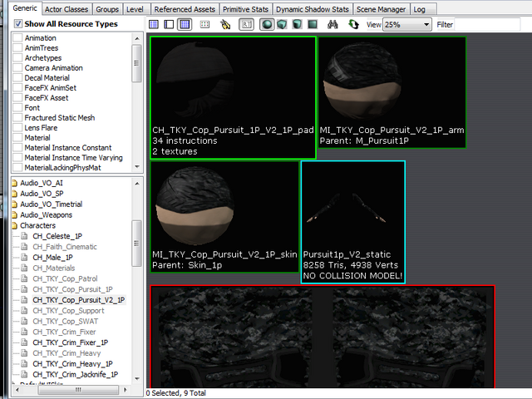Screen dimensions: 532x399
Task: Click resource type list scroll-up arrow
Action: click(x=137, y=38)
